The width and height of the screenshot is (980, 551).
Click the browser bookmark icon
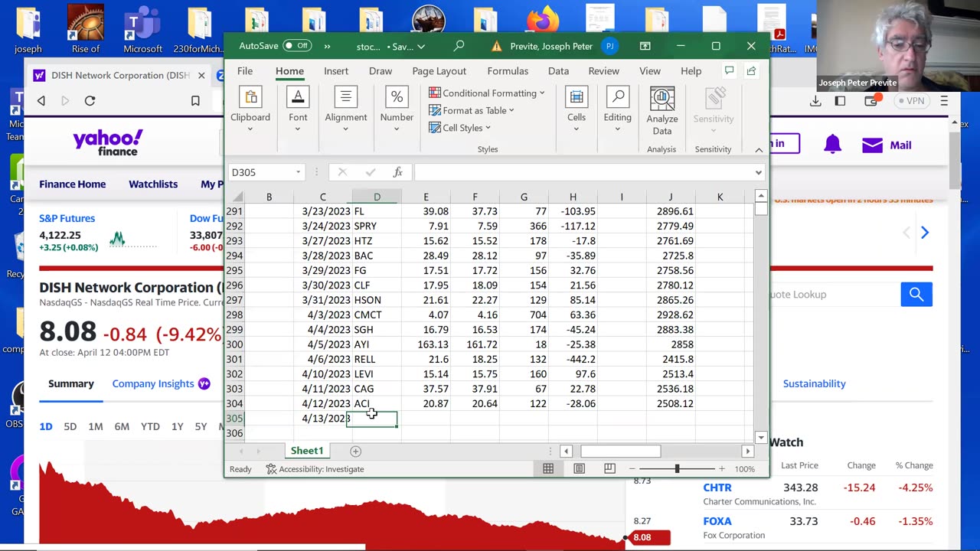coord(195,100)
